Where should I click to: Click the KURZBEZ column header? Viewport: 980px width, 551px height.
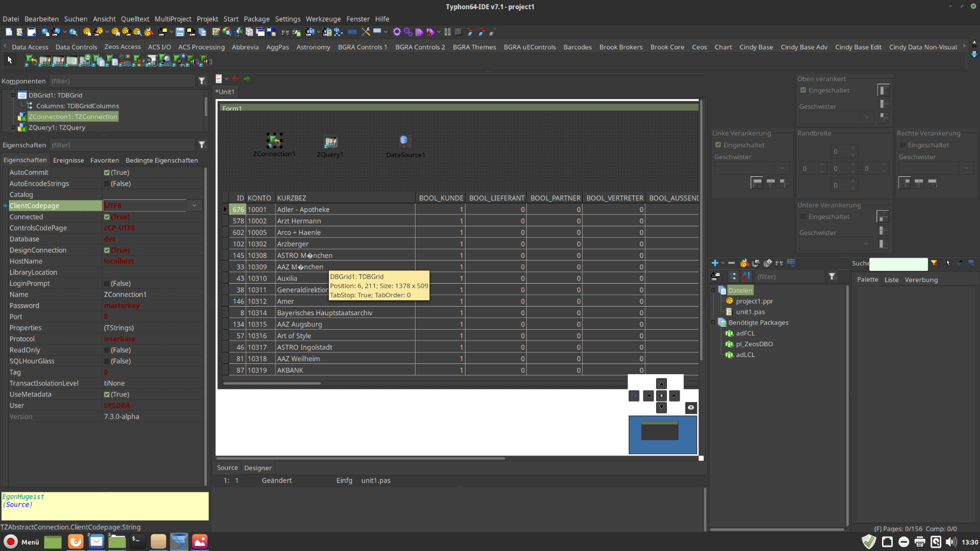coord(345,198)
